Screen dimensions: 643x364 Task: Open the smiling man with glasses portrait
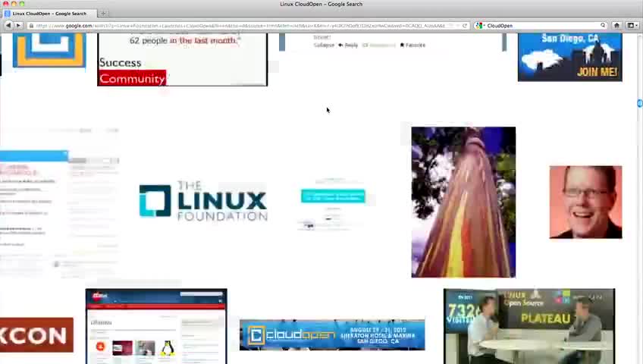click(x=585, y=202)
